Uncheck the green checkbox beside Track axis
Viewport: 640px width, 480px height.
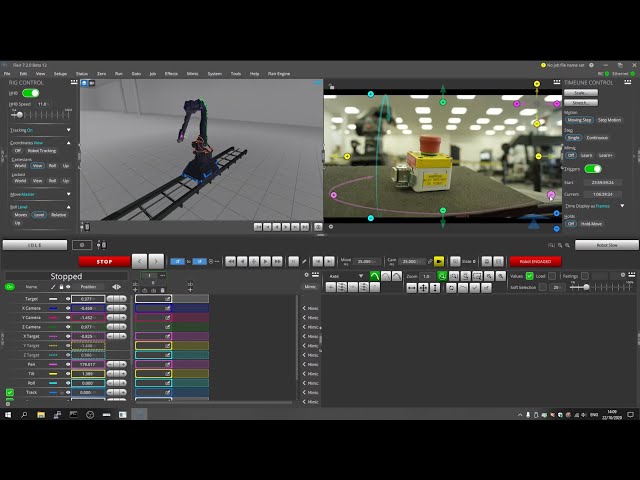(x=10, y=392)
